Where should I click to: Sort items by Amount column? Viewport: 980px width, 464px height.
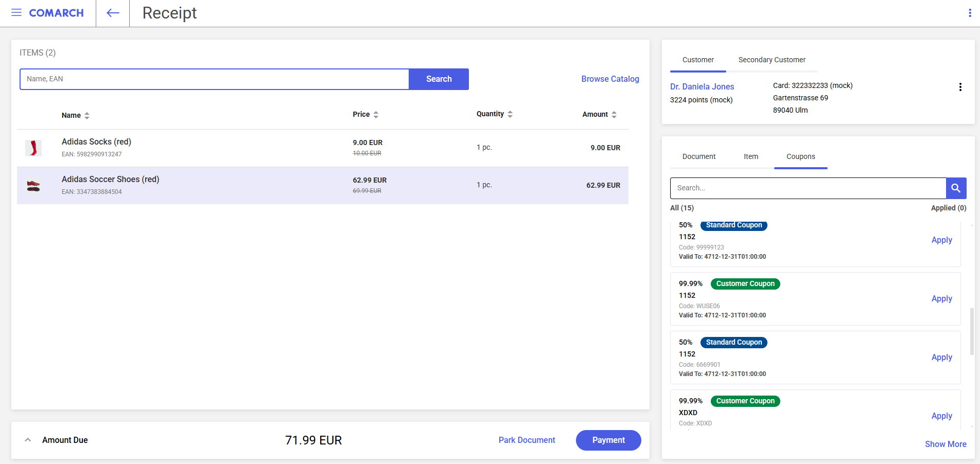click(599, 114)
